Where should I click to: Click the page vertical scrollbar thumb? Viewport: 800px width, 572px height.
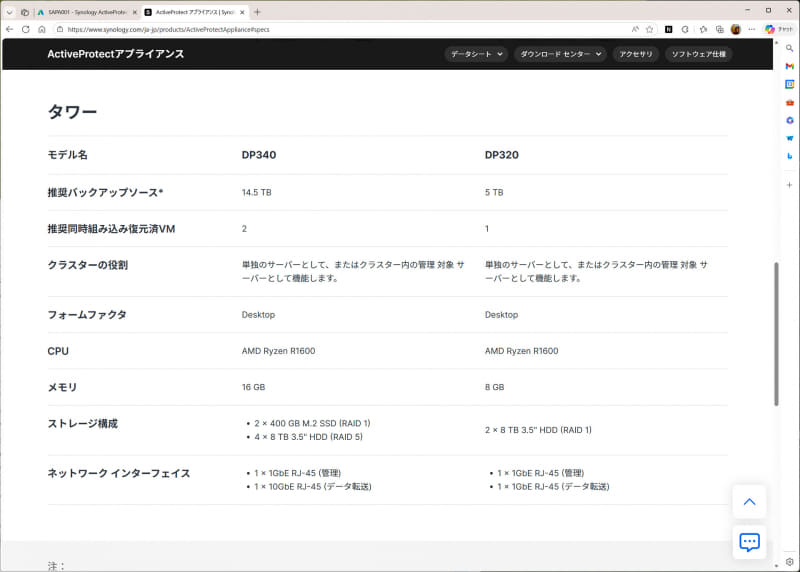pyautogui.click(x=777, y=334)
